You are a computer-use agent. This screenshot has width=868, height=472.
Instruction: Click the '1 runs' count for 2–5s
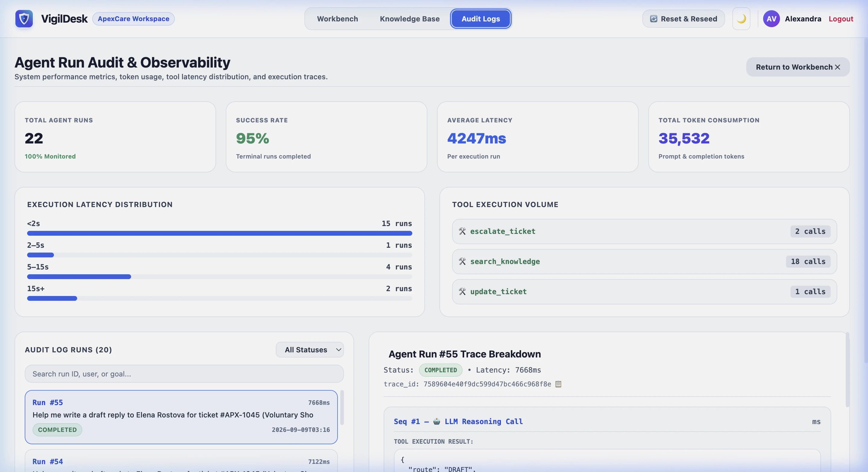pyautogui.click(x=399, y=245)
